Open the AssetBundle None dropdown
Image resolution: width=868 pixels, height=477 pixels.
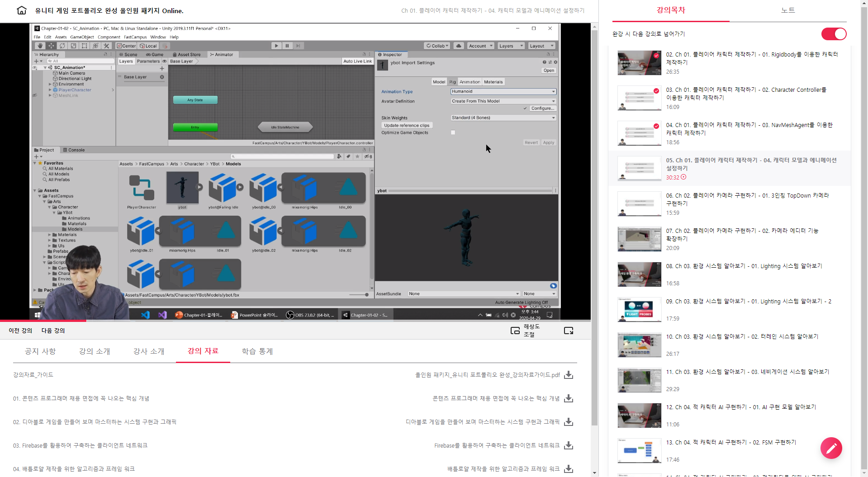click(464, 294)
